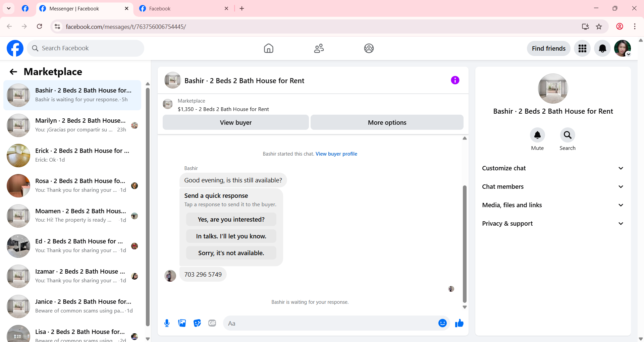This screenshot has height=342, width=644.
Task: Open a new browser tab
Action: pos(242,8)
